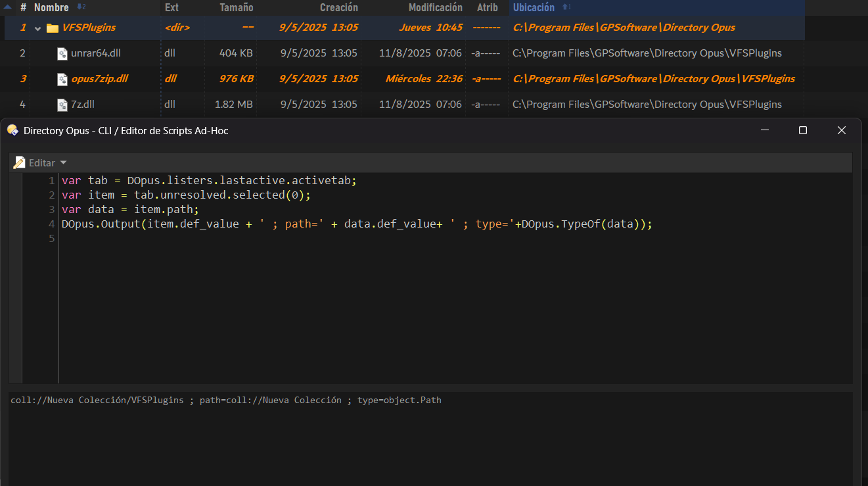Click the Atrib column header
Image resolution: width=868 pixels, height=486 pixels.
[x=487, y=7]
